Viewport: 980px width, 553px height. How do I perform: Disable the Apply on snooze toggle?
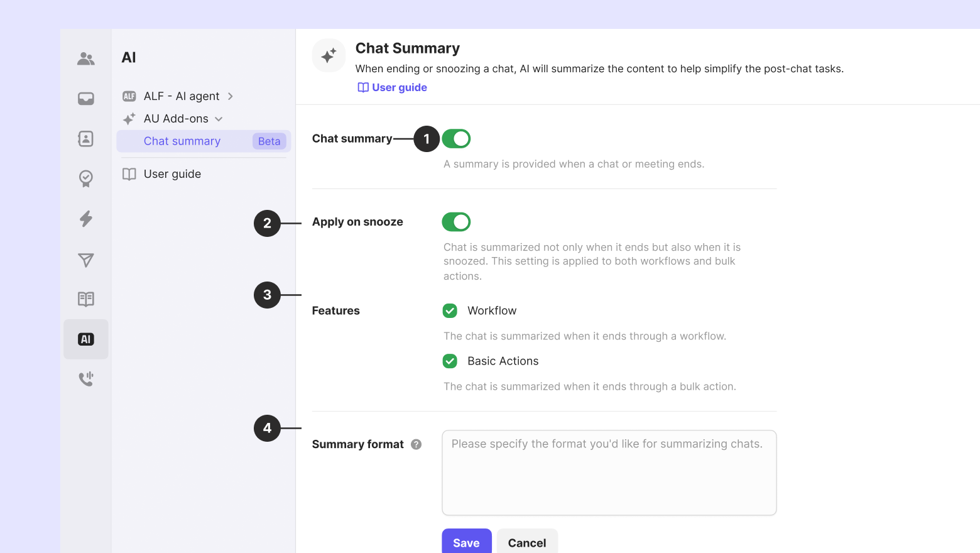click(x=456, y=222)
